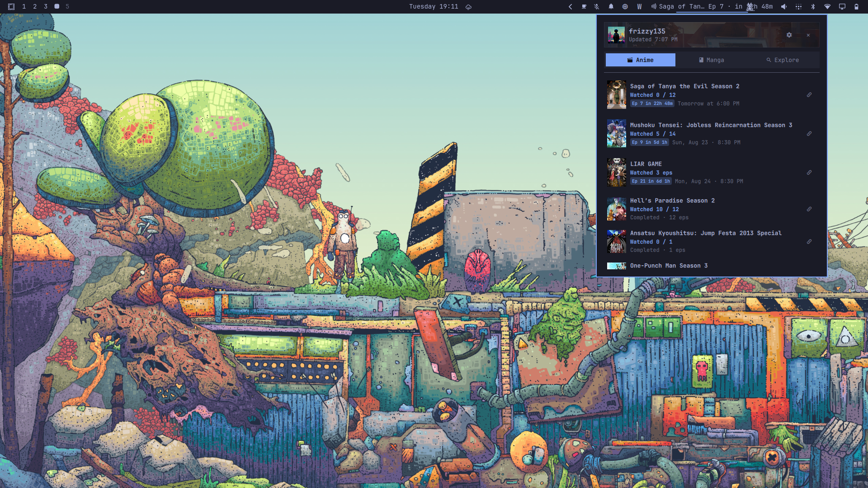Click the top bar overview layout icon
Image resolution: width=868 pixels, height=488 pixels.
click(11, 6)
